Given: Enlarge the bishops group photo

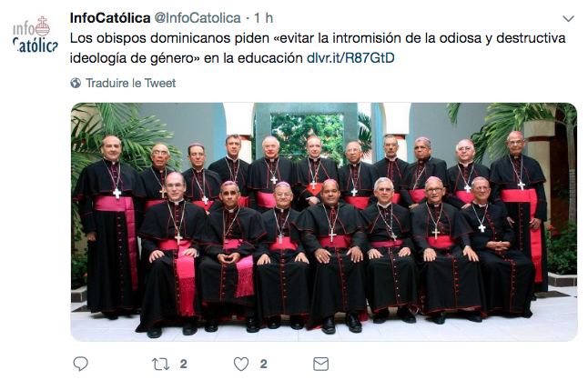Looking at the screenshot, I should coord(324,222).
